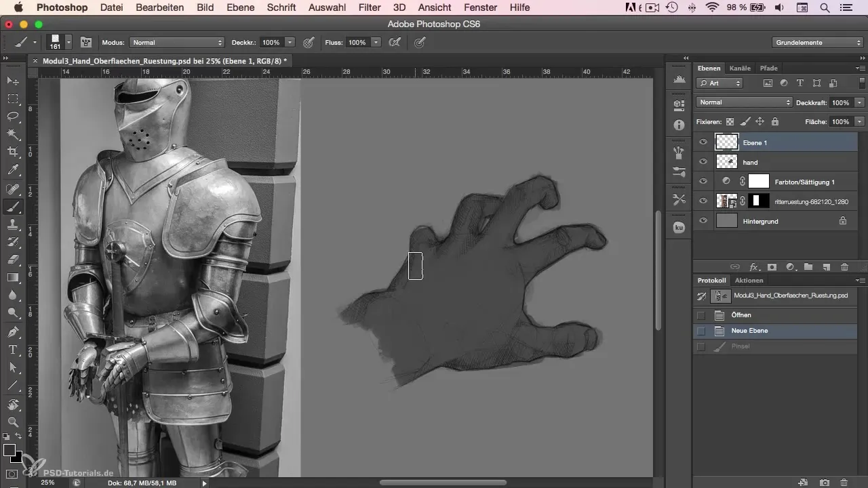
Task: Open the Deckkr. opacity dropdown arrow
Action: point(290,42)
